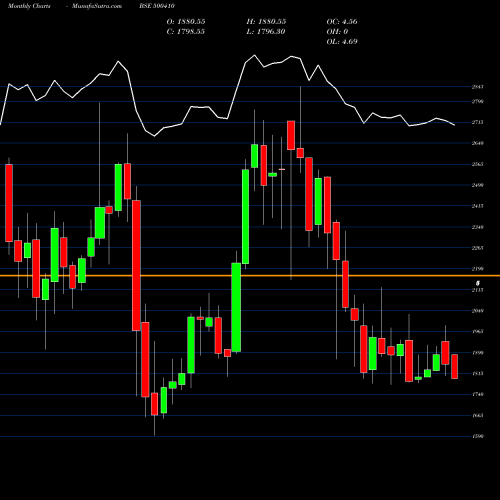Click the 1899 price axis label
This screenshot has height=500, width=500.
(477, 353)
